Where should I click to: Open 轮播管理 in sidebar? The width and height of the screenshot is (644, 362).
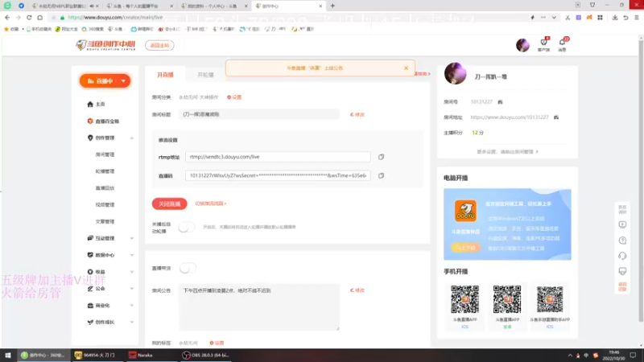pyautogui.click(x=105, y=171)
